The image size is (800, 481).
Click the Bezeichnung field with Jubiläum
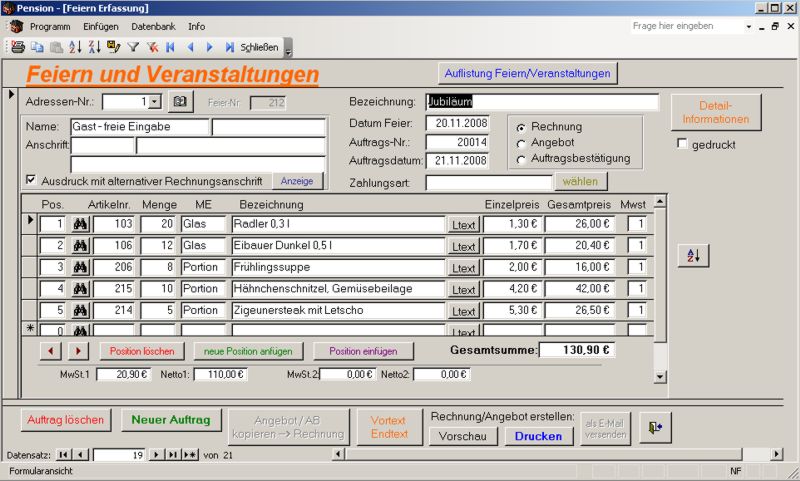point(542,102)
